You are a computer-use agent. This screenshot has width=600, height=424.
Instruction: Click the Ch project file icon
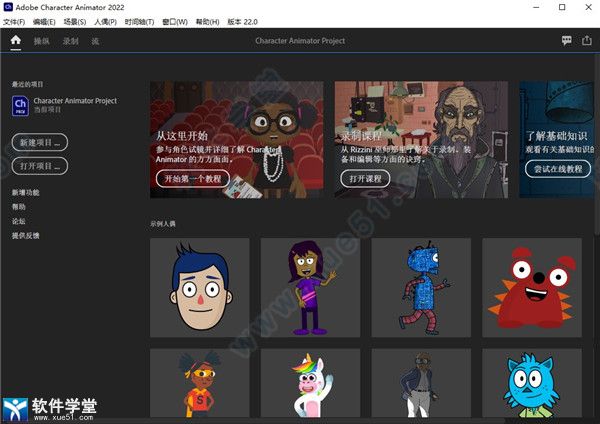coord(20,106)
